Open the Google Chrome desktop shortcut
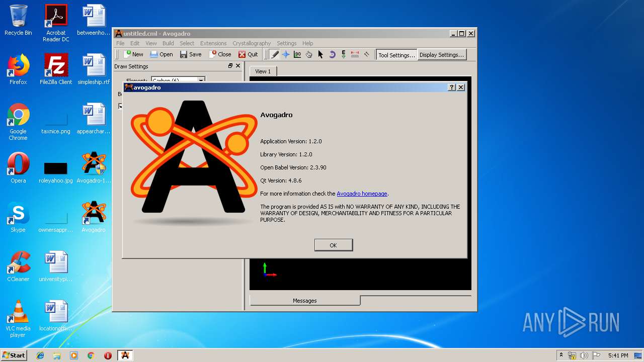644x362 pixels. click(x=18, y=122)
